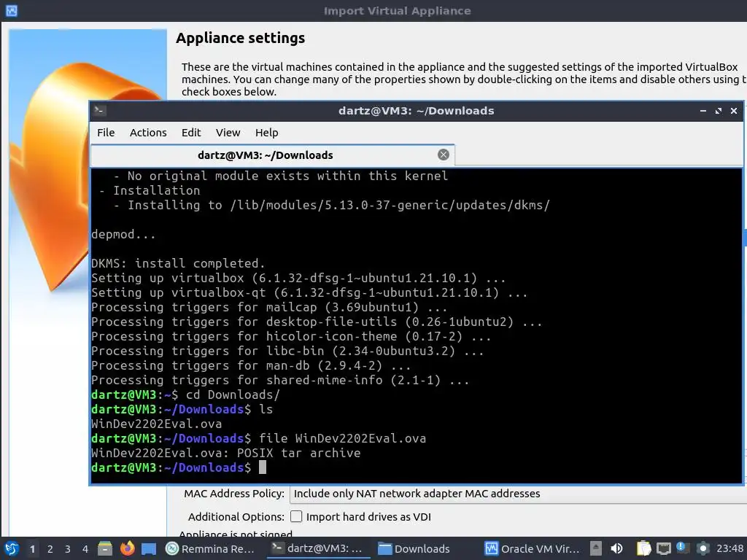Open the terminal Actions menu
This screenshot has height=560, width=747.
148,133
